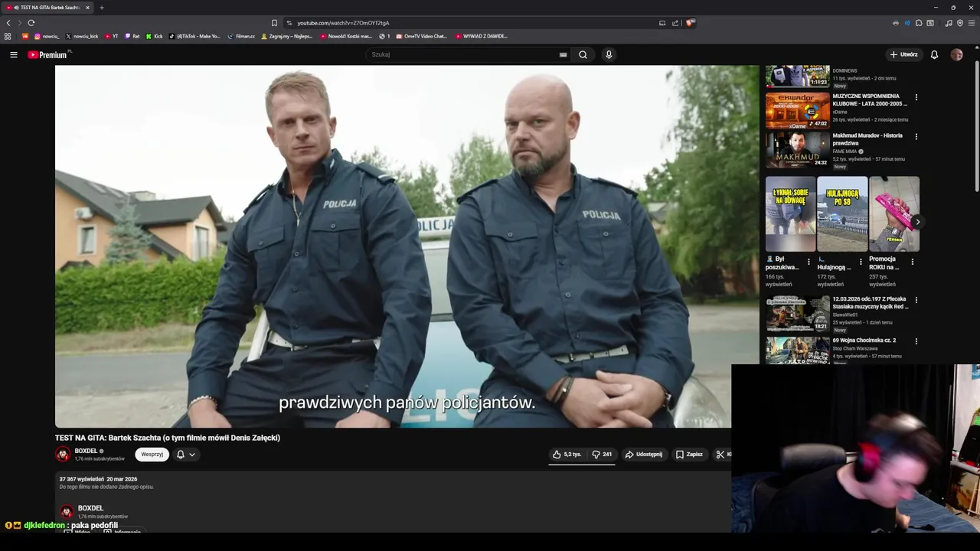Open YouTube notifications bell
980x551 pixels.
coord(934,54)
